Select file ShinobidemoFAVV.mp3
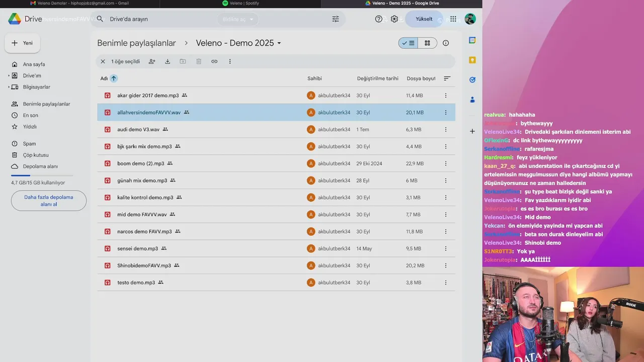 276,265
